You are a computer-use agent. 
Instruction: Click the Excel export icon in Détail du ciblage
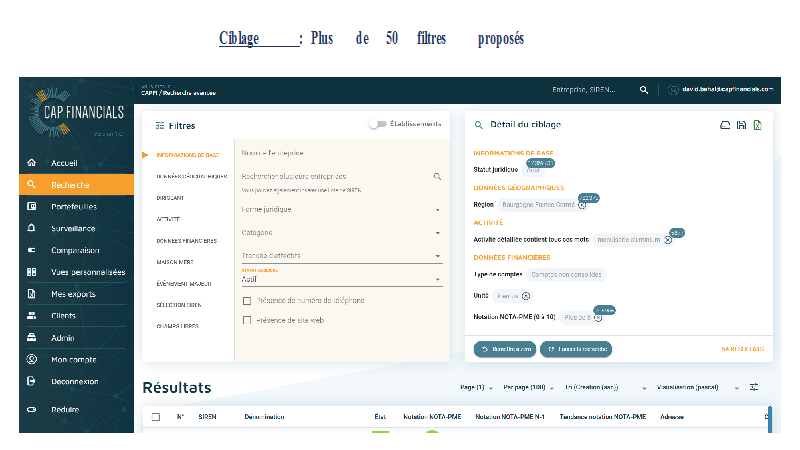pyautogui.click(x=757, y=125)
